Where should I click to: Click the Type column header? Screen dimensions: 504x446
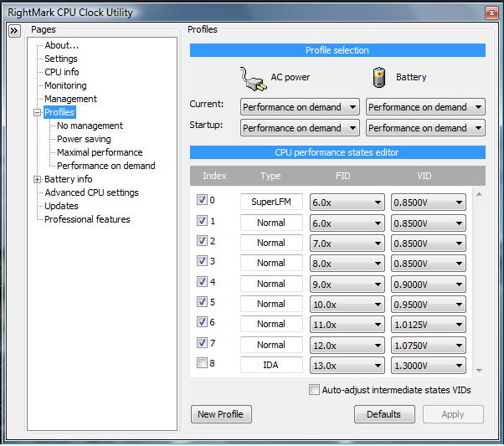coord(270,176)
